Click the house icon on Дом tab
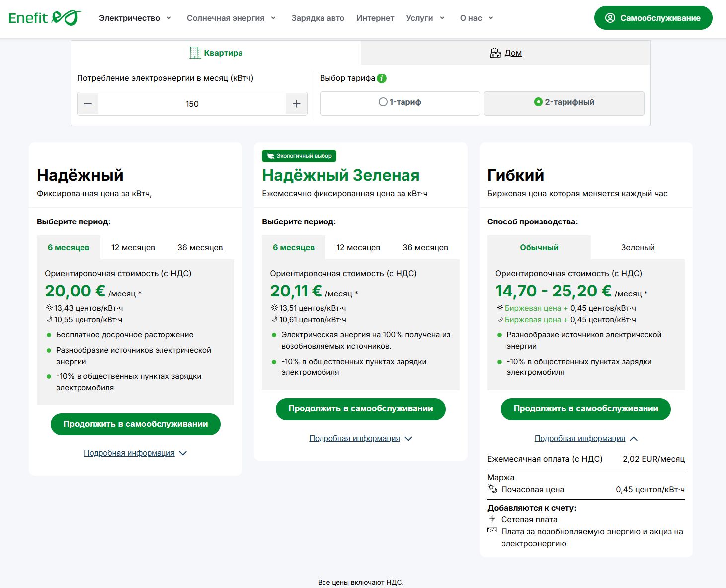 point(495,53)
